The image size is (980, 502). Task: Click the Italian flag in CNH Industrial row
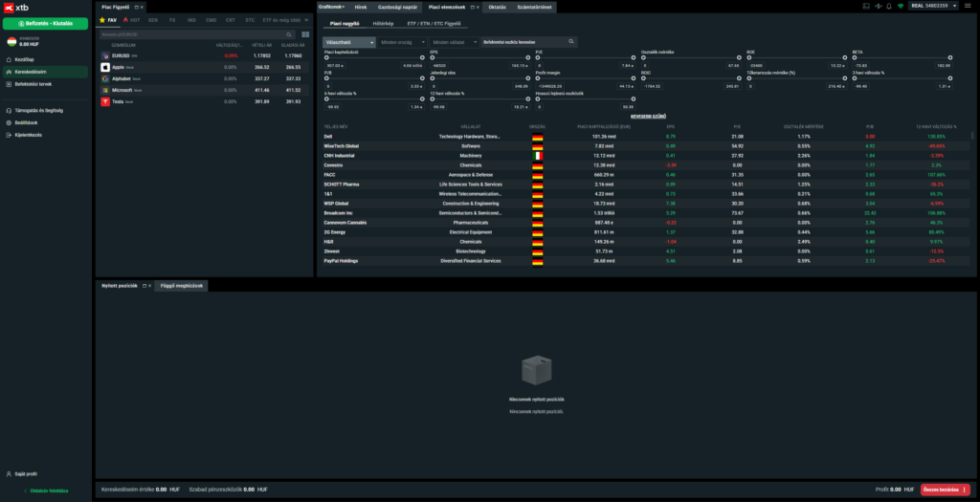click(538, 156)
